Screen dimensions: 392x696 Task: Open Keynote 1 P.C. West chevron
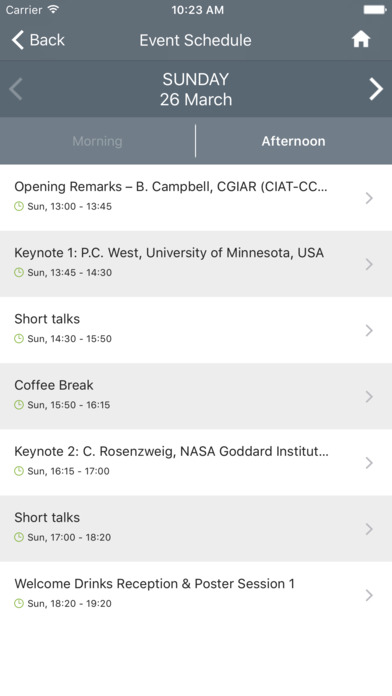[369, 264]
